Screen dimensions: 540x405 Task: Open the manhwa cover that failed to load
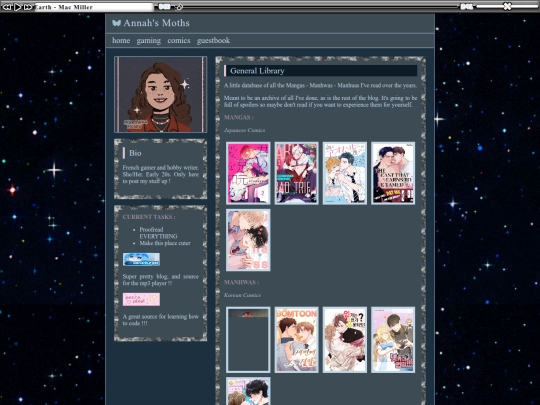click(248, 340)
